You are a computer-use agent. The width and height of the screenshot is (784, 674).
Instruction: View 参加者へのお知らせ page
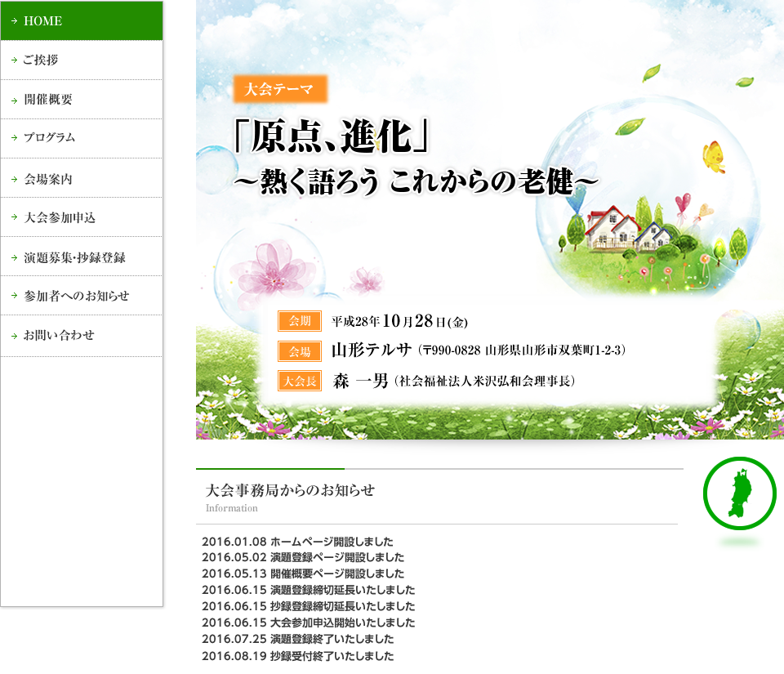(x=82, y=296)
